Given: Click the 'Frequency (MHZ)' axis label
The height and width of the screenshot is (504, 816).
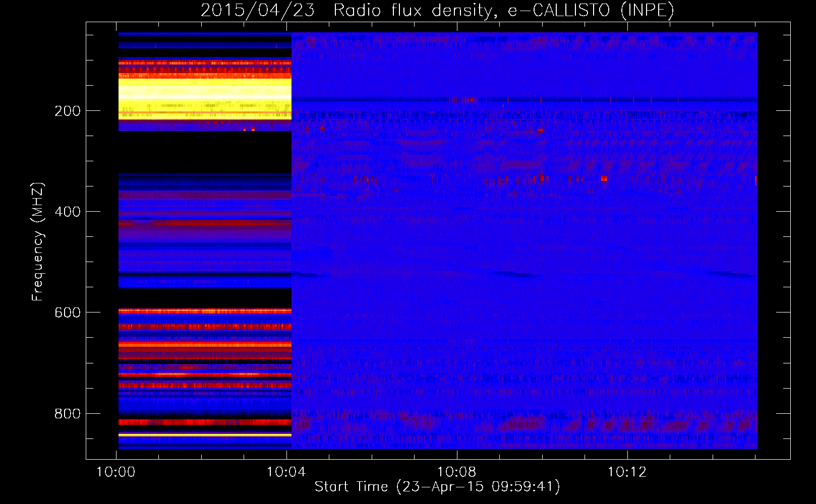Looking at the screenshot, I should (x=37, y=242).
